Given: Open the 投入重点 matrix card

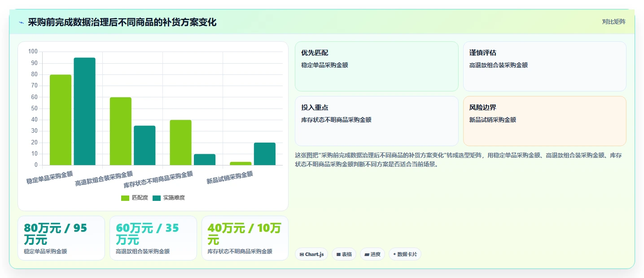Looking at the screenshot, I should pos(377,121).
